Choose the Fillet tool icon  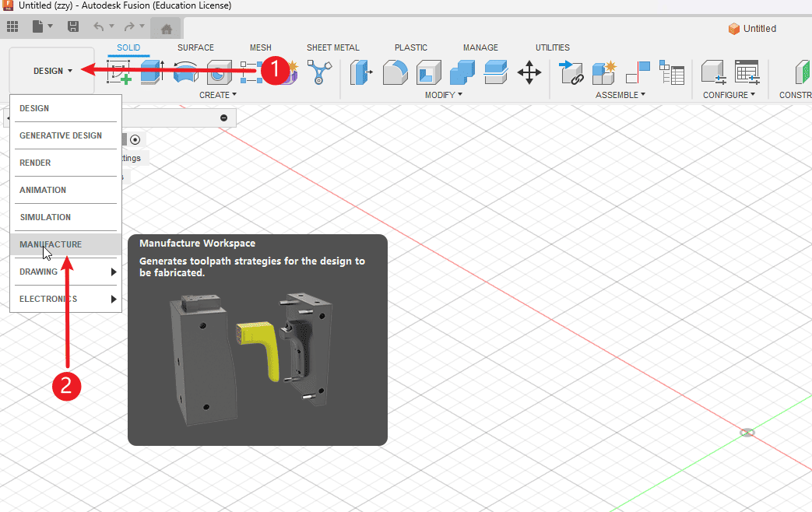click(395, 73)
